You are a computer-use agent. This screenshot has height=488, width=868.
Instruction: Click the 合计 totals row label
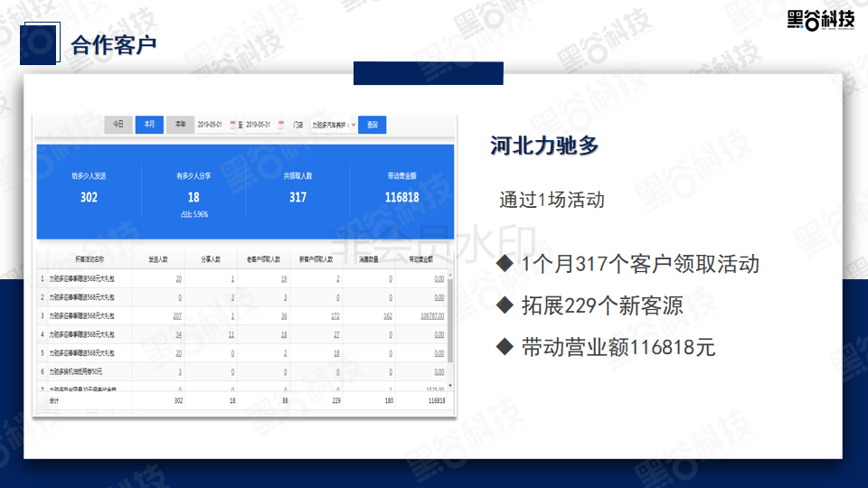point(53,400)
